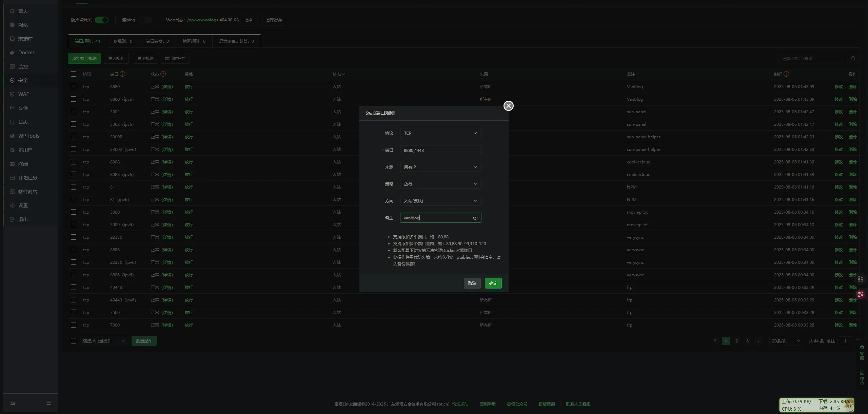This screenshot has height=414, width=868.
Task: Click the 导入规则 button
Action: [x=116, y=58]
